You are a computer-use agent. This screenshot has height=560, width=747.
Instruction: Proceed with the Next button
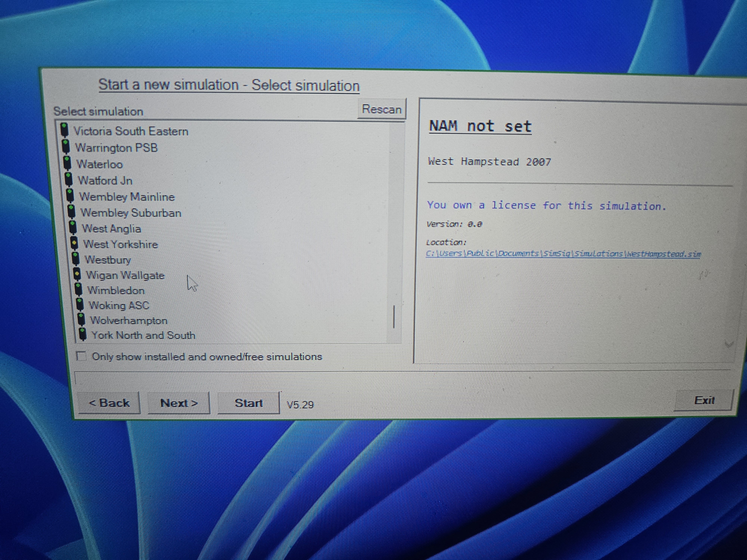179,403
